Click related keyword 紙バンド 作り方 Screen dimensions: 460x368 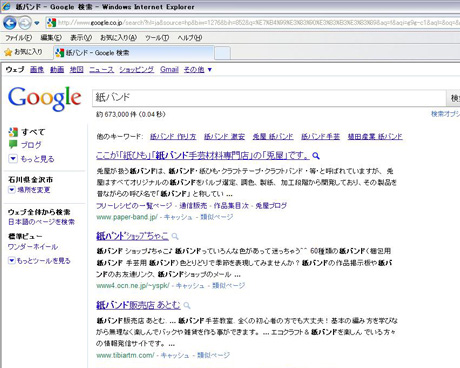173,136
